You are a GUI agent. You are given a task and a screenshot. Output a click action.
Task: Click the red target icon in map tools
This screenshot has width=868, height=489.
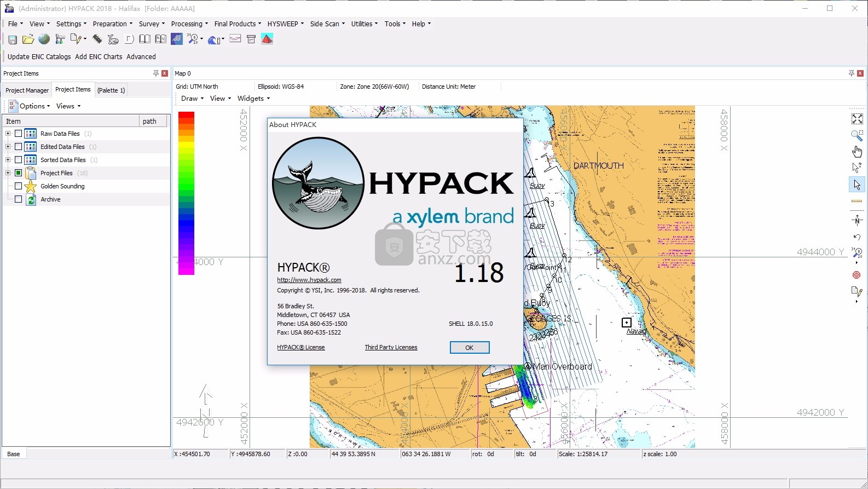point(857,275)
